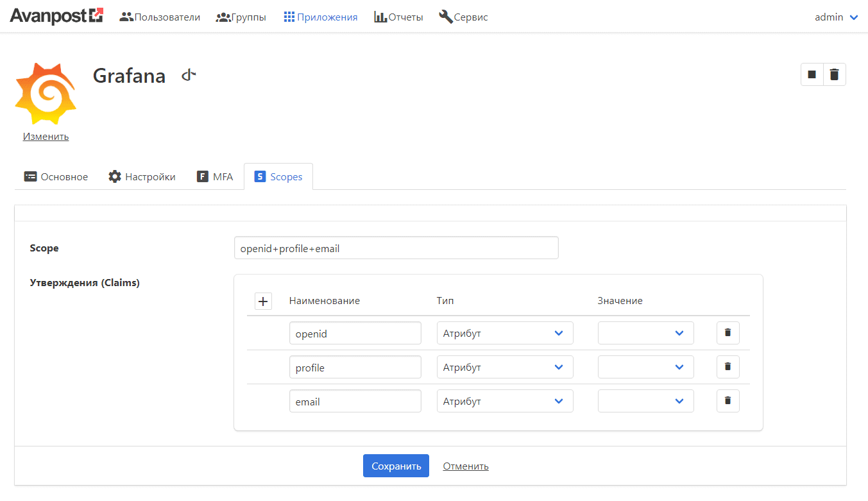Go to Пользователи menu
Image resolution: width=868 pixels, height=501 pixels.
(x=160, y=17)
